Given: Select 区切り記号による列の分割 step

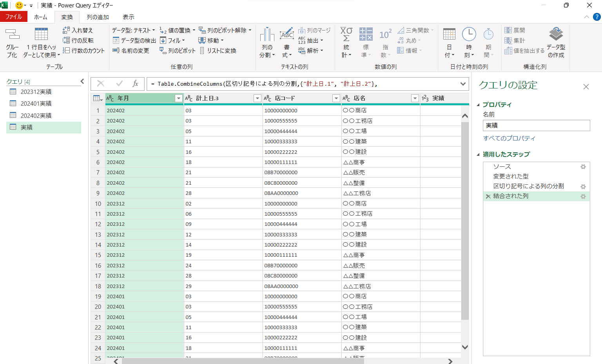Looking at the screenshot, I should click(536, 186).
